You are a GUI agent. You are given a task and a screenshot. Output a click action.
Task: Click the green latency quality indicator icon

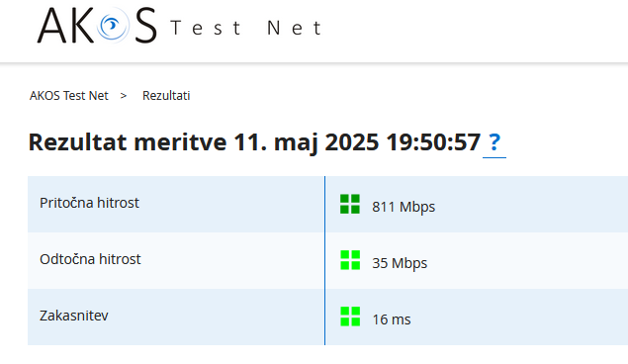pos(350,317)
